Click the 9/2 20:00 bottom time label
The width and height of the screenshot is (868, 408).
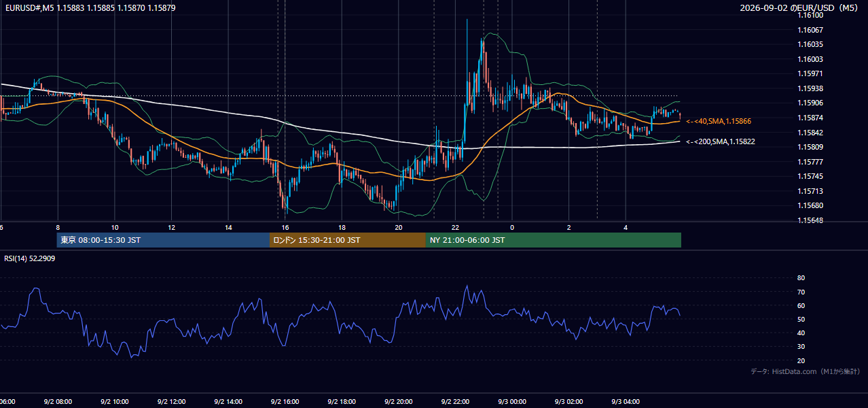pyautogui.click(x=399, y=402)
